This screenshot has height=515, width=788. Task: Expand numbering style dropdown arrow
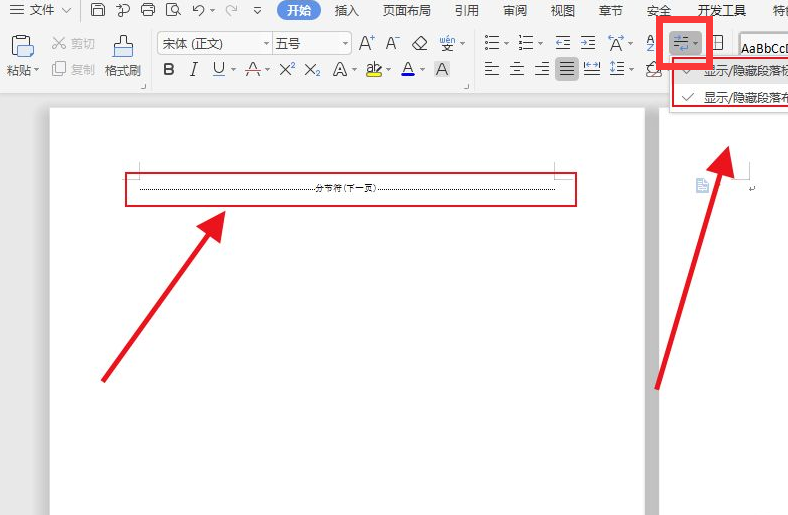click(540, 44)
